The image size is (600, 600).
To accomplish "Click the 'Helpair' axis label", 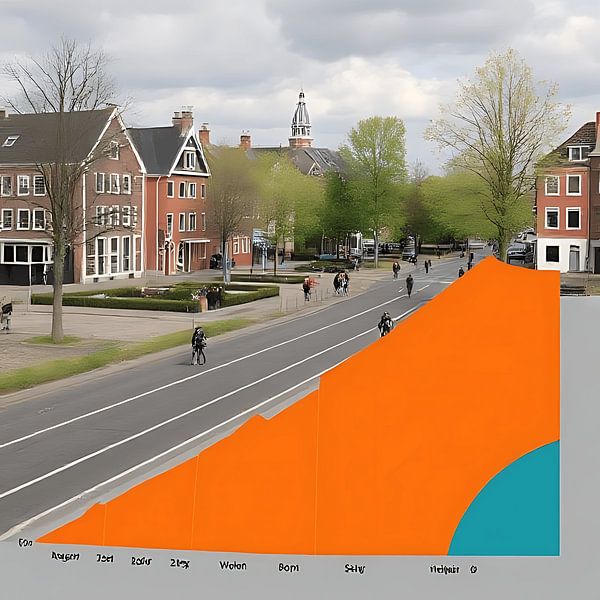I will tap(443, 569).
